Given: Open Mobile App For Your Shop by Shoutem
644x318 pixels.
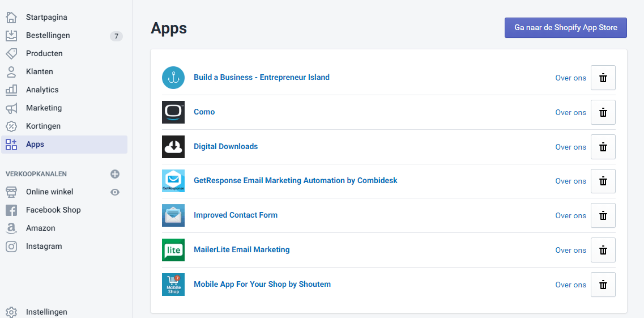Looking at the screenshot, I should 262,284.
